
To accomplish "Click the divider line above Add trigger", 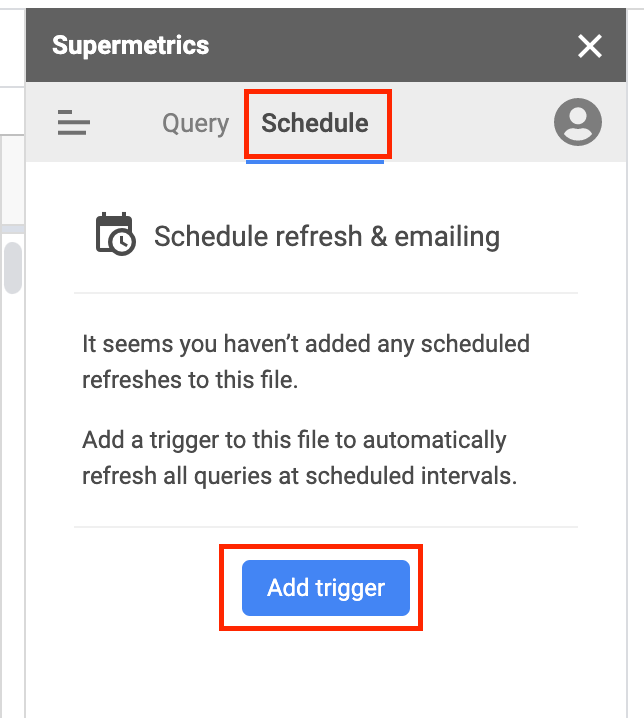I will coord(326,526).
